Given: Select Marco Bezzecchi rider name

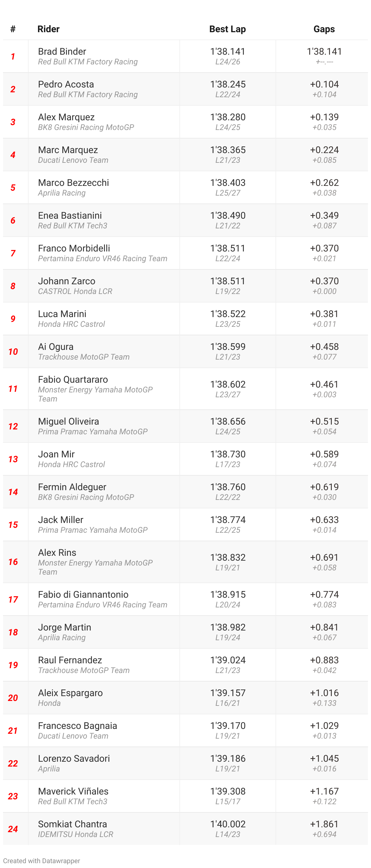Looking at the screenshot, I should [73, 183].
